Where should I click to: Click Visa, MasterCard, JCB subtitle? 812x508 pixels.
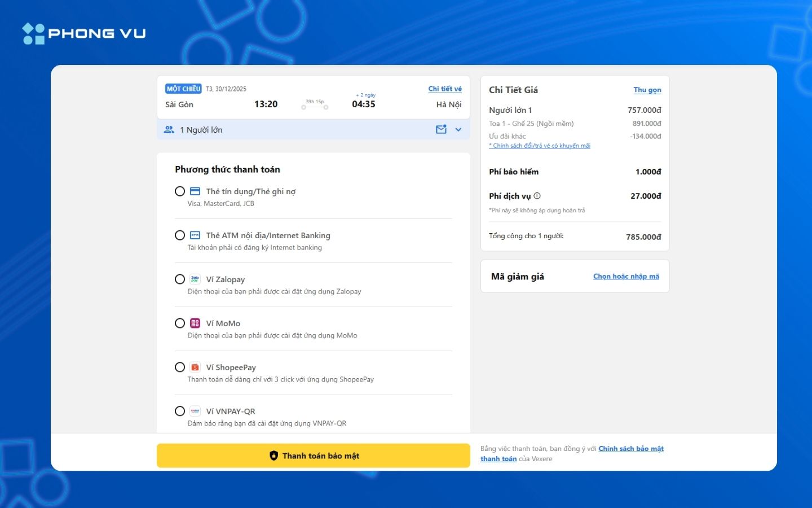(220, 204)
